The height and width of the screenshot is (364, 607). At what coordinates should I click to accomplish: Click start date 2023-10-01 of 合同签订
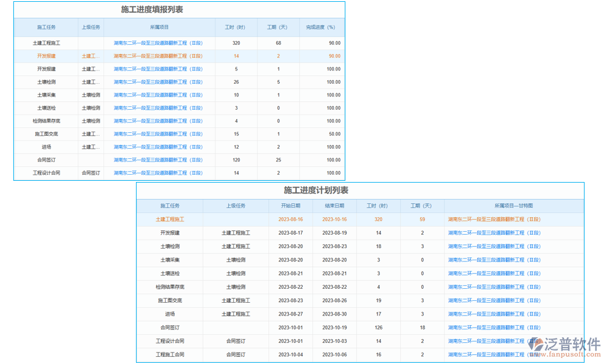point(290,328)
